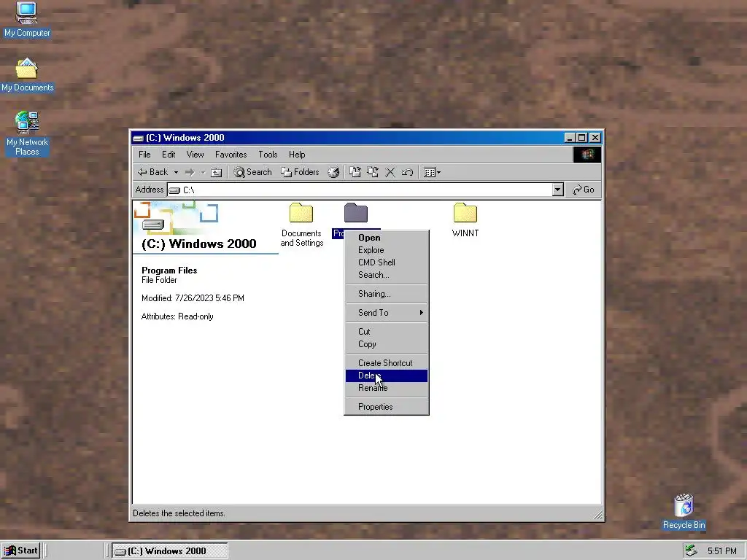Click the 5:51 PM tray clock
Viewport: 747px width, 560px height.
pos(721,551)
